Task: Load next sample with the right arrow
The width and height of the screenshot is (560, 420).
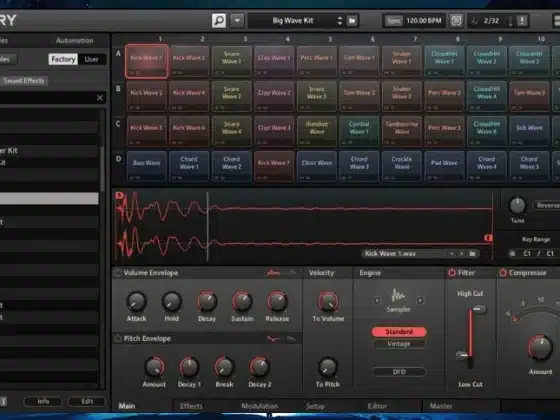Action: [461, 254]
